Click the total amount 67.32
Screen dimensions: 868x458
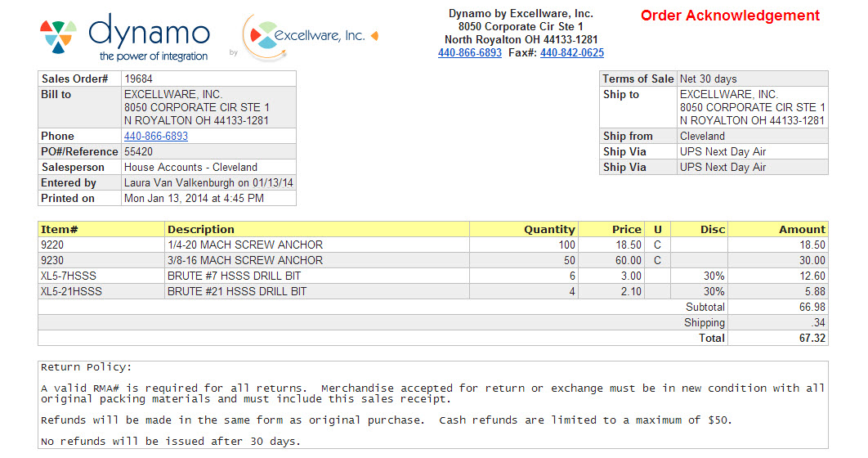(x=812, y=339)
